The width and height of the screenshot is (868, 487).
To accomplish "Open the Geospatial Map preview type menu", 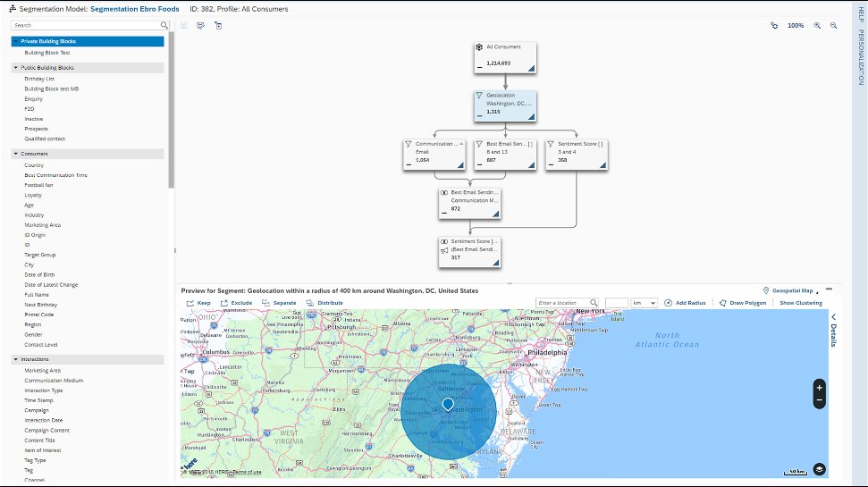I will [x=791, y=290].
